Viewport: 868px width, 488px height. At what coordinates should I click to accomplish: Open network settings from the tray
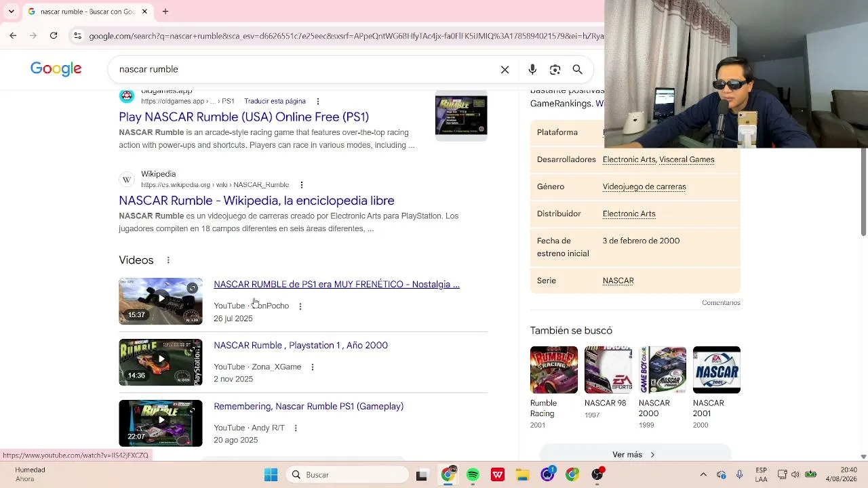coord(782,474)
